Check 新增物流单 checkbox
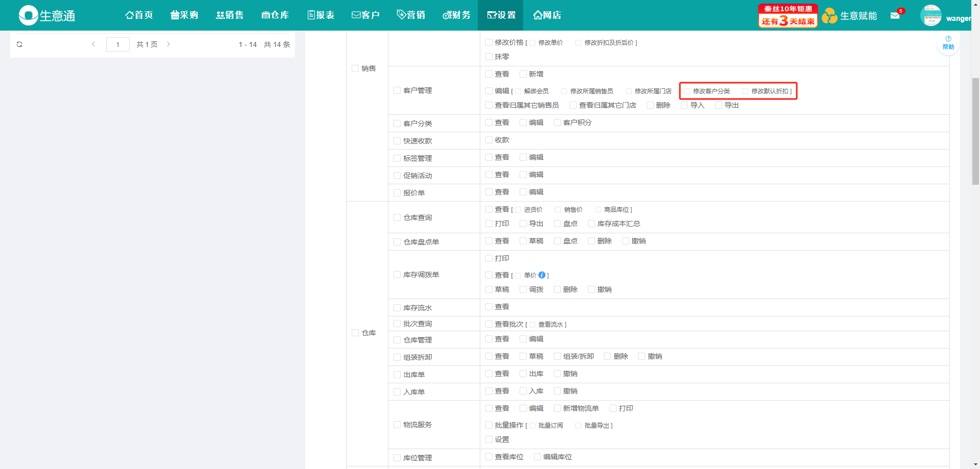 pos(557,408)
